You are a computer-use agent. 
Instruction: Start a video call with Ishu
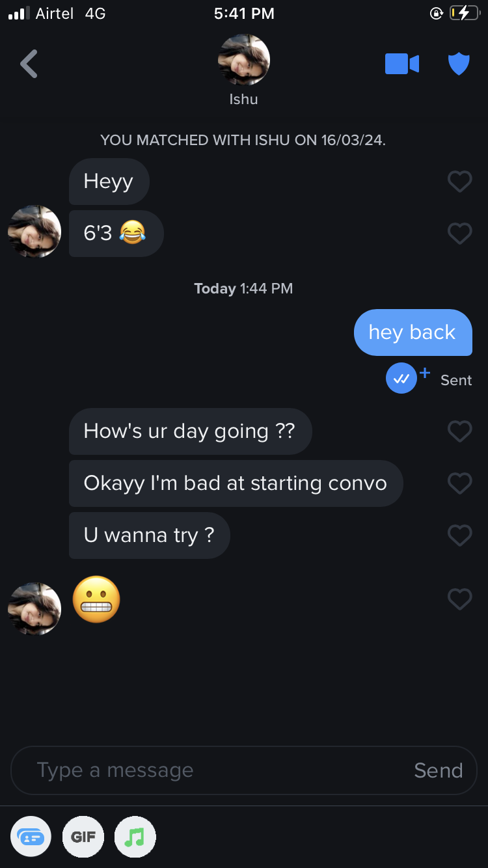tap(402, 64)
